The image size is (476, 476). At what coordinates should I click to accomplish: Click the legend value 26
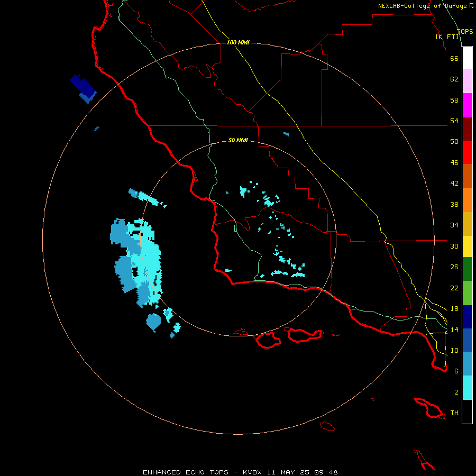point(454,267)
